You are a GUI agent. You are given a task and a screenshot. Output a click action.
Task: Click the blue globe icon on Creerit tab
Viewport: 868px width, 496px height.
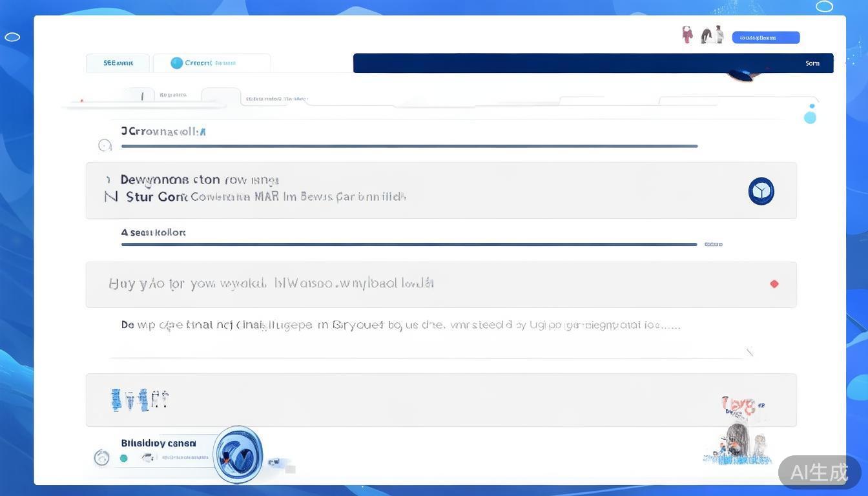click(176, 63)
